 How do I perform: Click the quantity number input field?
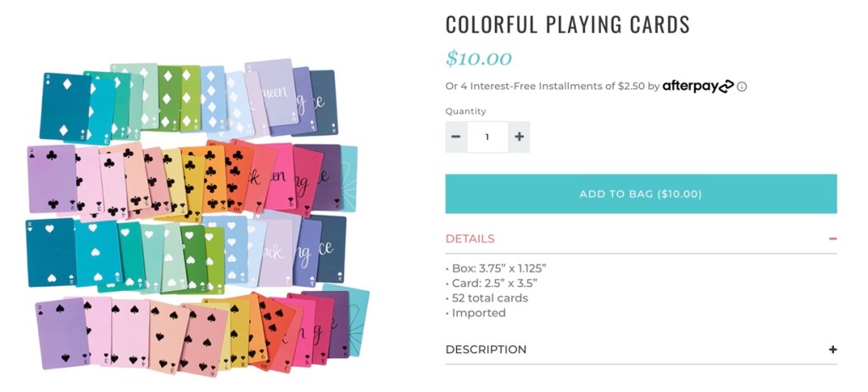pos(487,137)
